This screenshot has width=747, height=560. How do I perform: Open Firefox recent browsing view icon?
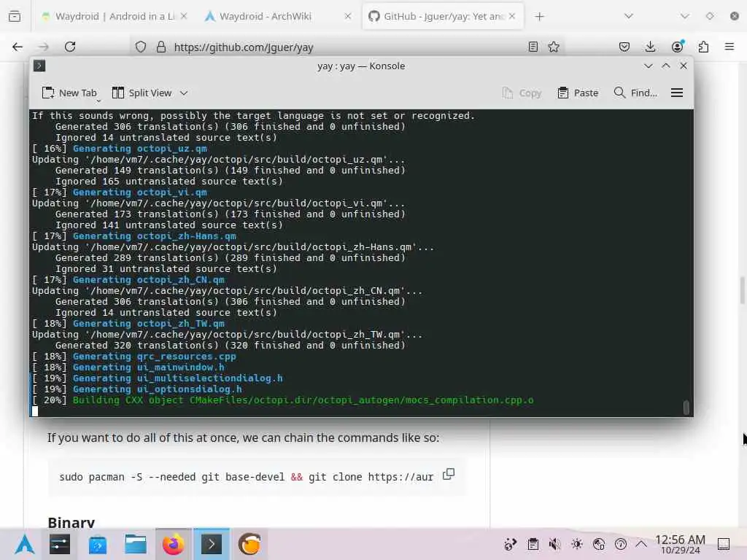[x=15, y=16]
